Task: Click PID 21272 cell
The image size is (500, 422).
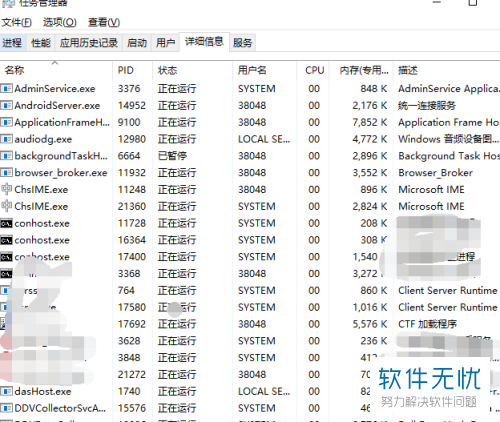Action: 132,374
